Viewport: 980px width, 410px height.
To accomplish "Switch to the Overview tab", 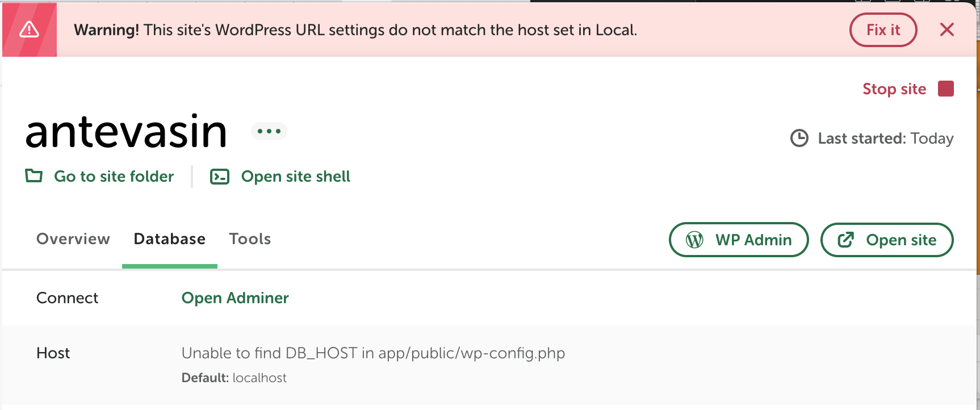I will click(x=73, y=239).
